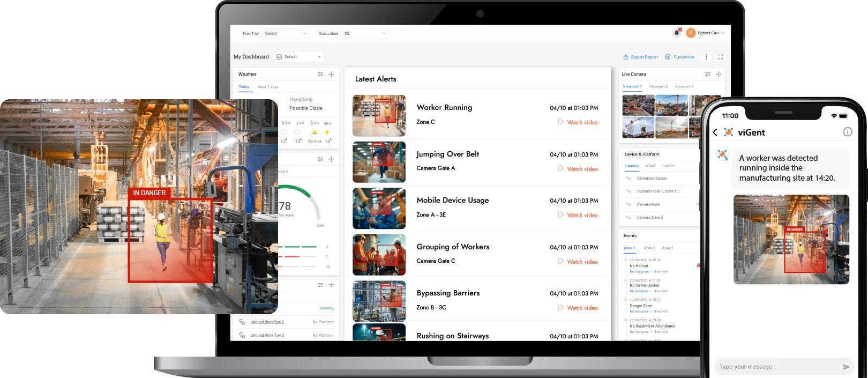Click the No Supervisor Attendance event entry

tap(652, 326)
